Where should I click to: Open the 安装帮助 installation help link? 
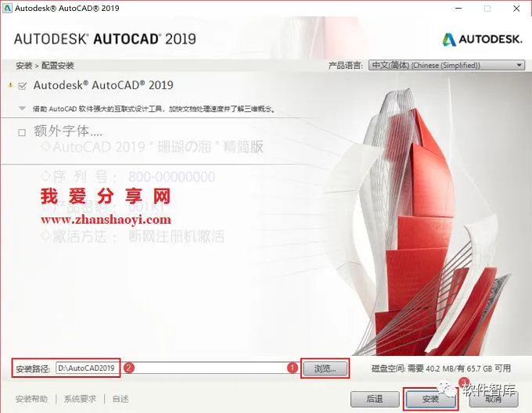point(31,399)
